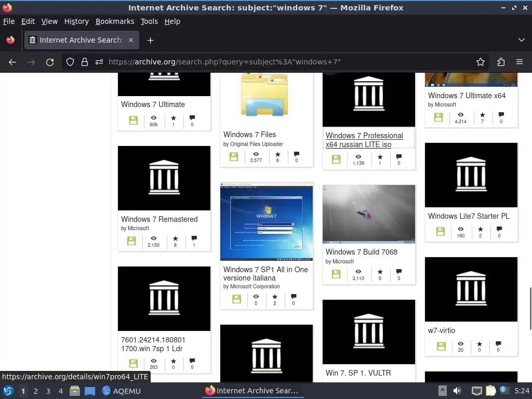Close the Internet Archive Search tab
Image resolution: width=532 pixels, height=399 pixels.
point(130,40)
